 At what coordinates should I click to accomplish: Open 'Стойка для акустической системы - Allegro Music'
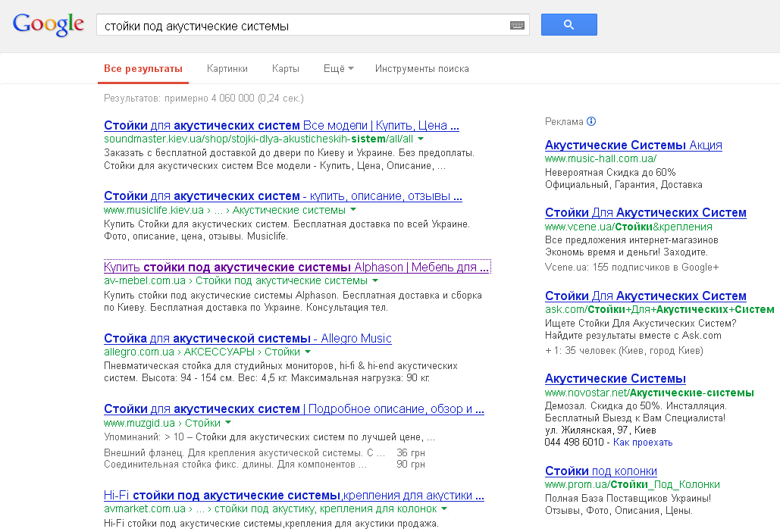pyautogui.click(x=248, y=338)
